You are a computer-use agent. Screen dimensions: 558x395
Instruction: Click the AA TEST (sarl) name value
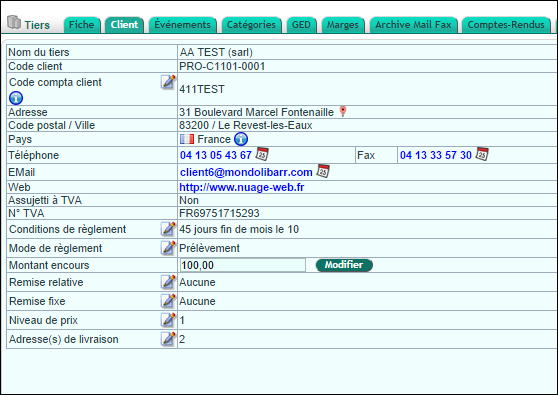point(216,52)
